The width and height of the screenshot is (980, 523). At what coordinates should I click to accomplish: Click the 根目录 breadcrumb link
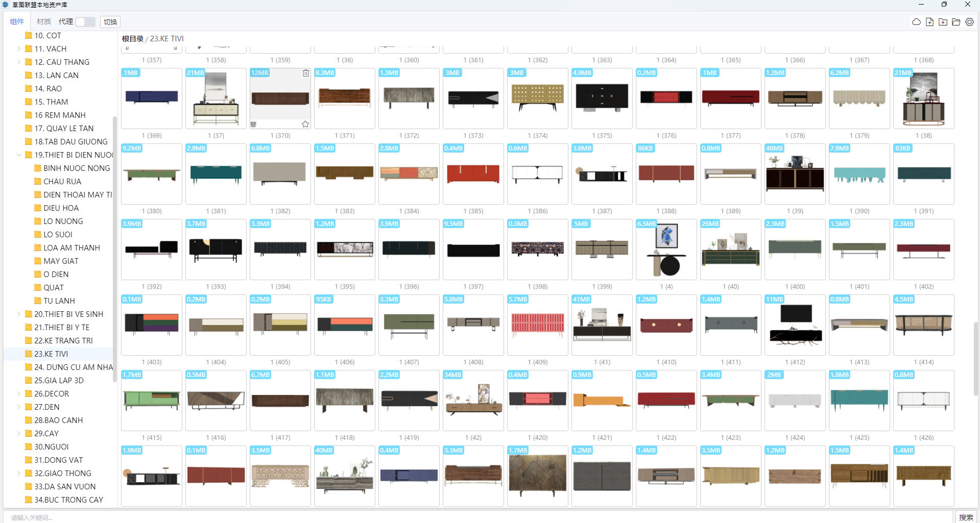click(132, 39)
